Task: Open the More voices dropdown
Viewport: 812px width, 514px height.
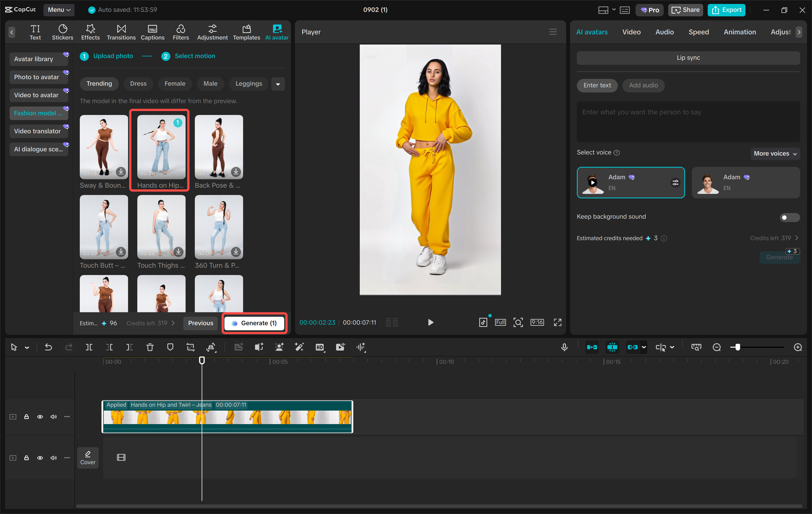Action: (x=775, y=153)
